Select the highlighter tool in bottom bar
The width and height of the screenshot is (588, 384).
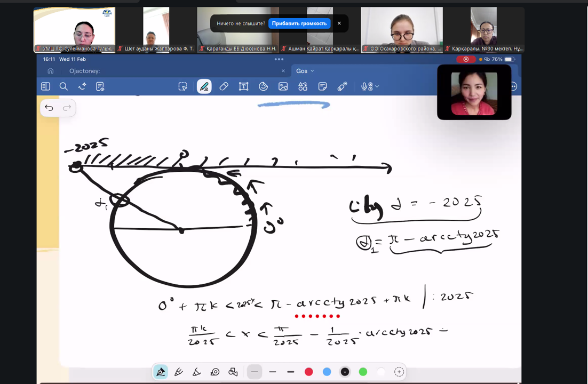pos(179,372)
